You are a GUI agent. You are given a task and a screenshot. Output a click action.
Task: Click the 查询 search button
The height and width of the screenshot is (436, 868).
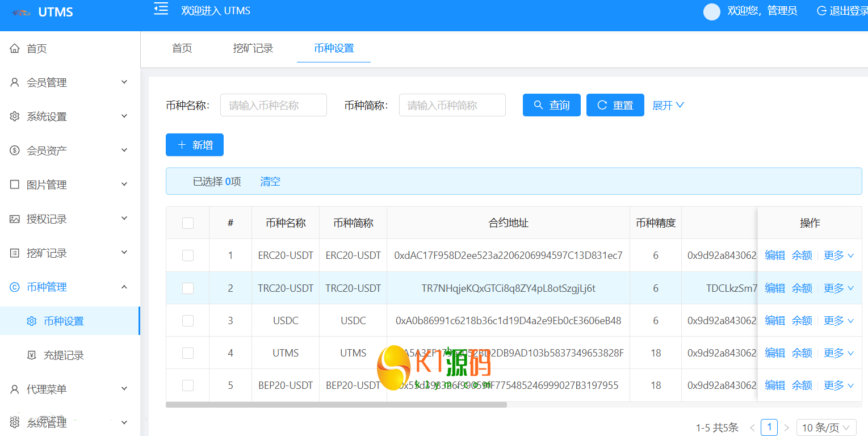click(x=552, y=105)
